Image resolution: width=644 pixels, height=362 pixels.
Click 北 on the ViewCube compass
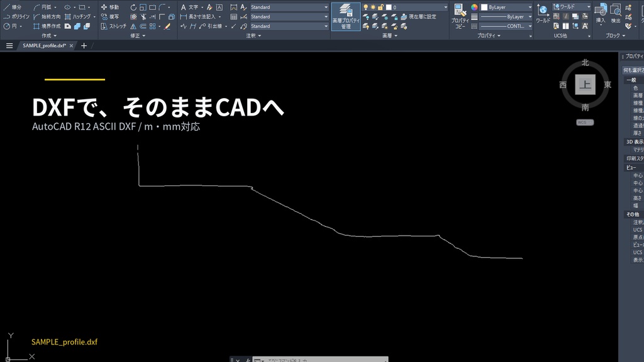[585, 62]
